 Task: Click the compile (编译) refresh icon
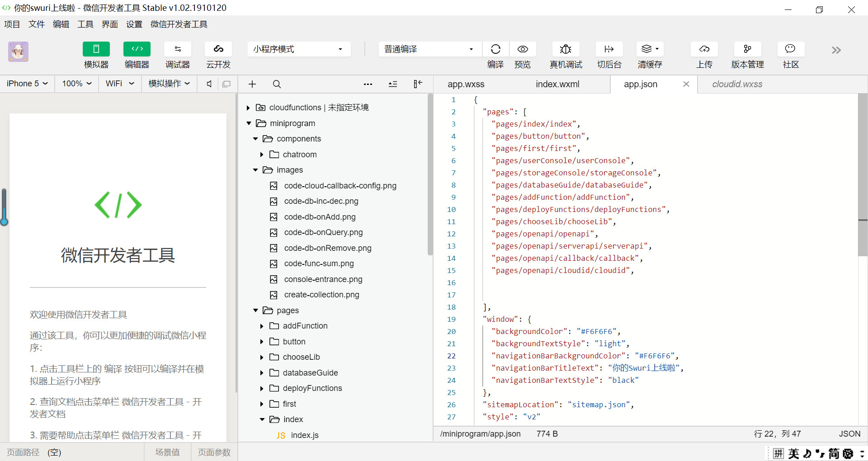495,49
